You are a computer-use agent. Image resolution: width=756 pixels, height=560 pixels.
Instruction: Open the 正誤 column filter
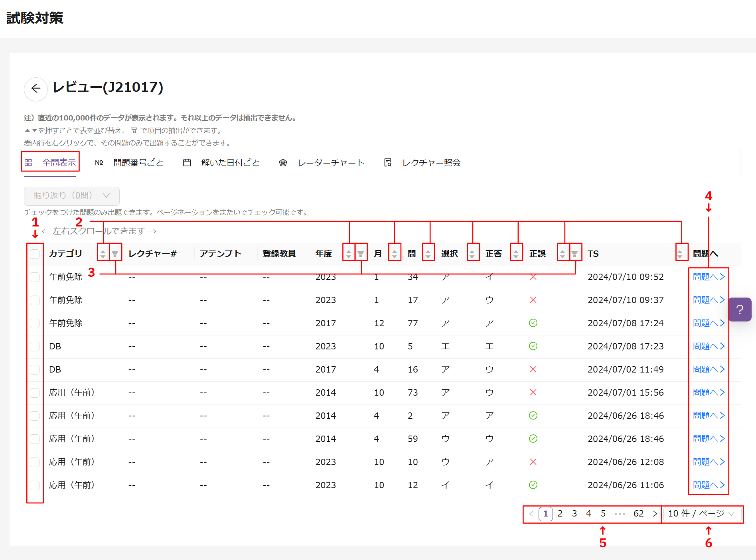pos(574,254)
